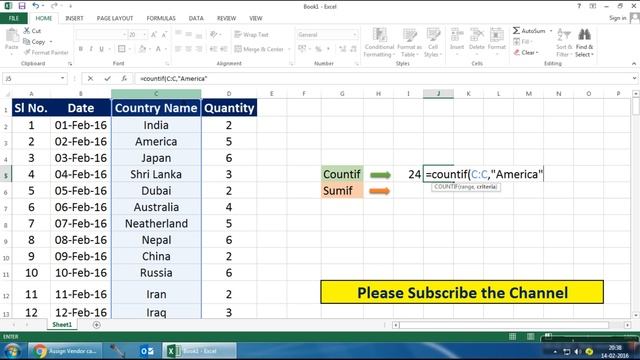This screenshot has height=360, width=640.
Task: Switch to the INSERT tab
Action: pos(74,18)
